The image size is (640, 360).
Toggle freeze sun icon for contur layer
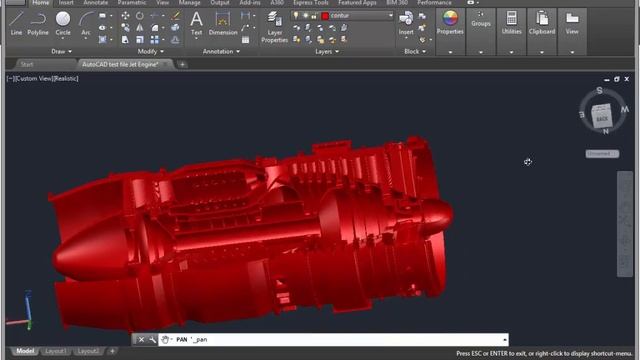coord(305,16)
